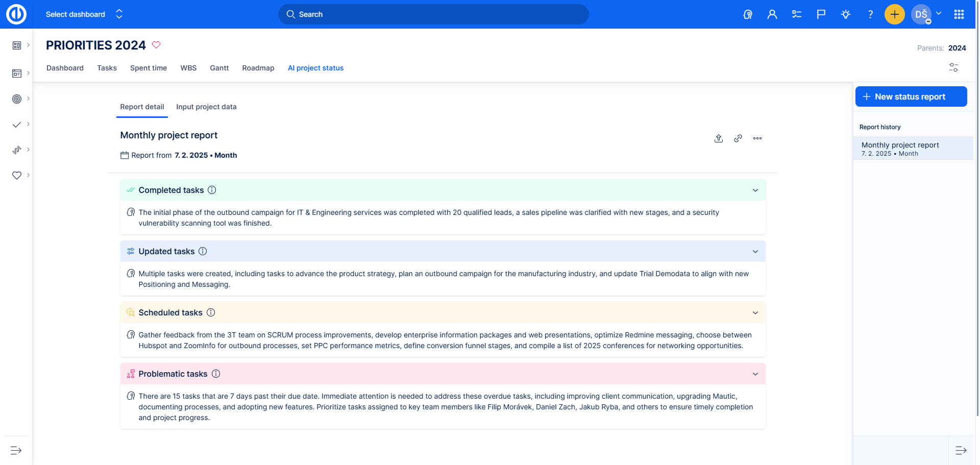Open the three-dots more options menu
Screen dimensions: 980x465
pyautogui.click(x=757, y=138)
